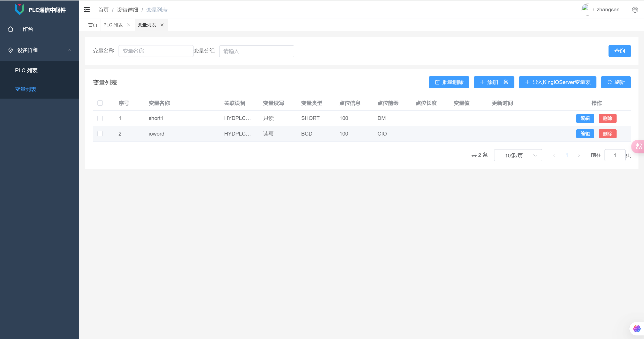Click 批量删除 button with trash icon
The width and height of the screenshot is (644, 339).
449,82
